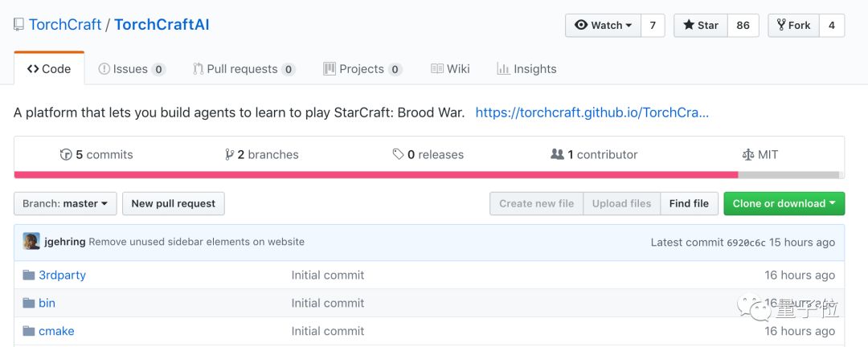Click New pull request button
868x347 pixels.
point(174,204)
